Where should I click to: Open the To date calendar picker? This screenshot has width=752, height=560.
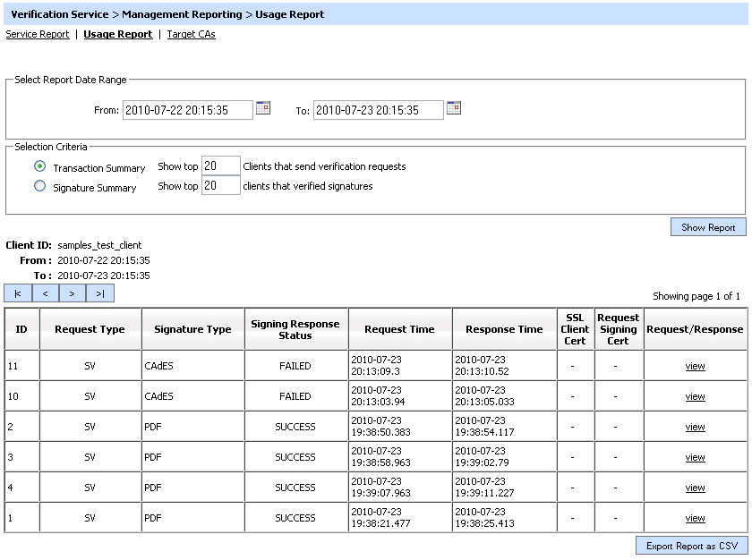tap(454, 108)
